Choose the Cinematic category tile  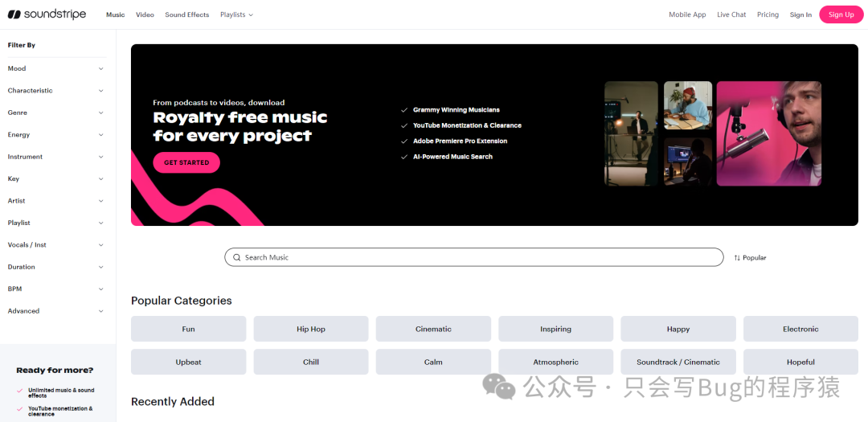[433, 329]
